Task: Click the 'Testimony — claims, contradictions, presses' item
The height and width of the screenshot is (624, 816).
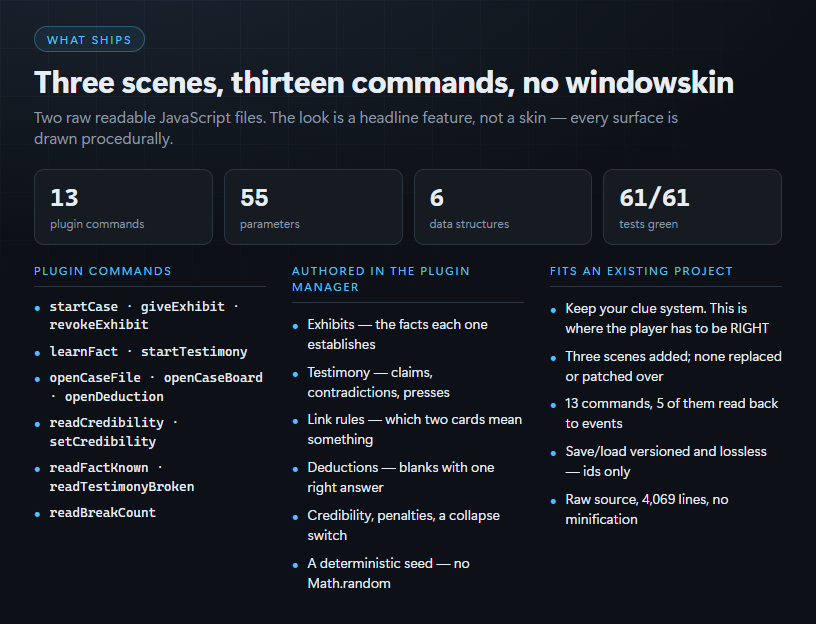Action: point(378,382)
